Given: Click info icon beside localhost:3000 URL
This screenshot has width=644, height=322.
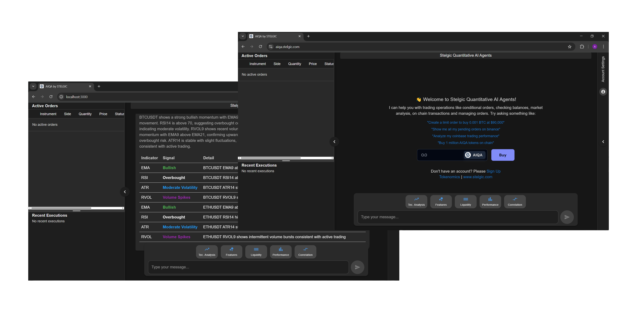Looking at the screenshot, I should click(61, 97).
